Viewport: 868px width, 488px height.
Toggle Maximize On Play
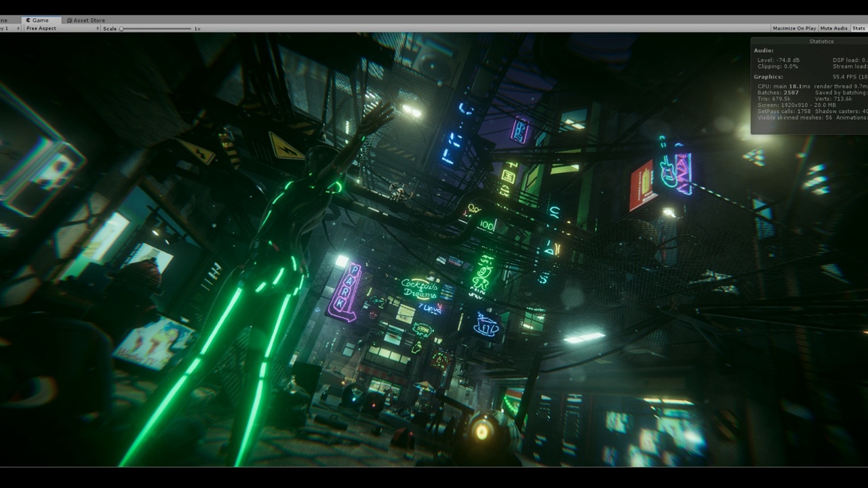tap(794, 28)
